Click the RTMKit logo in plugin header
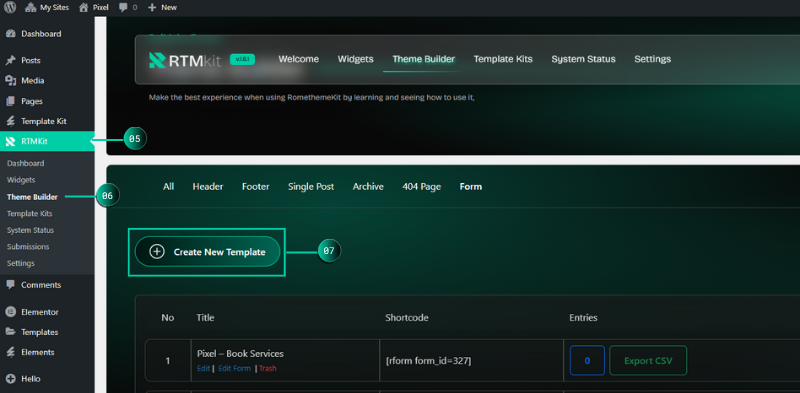The image size is (800, 393). click(x=186, y=60)
